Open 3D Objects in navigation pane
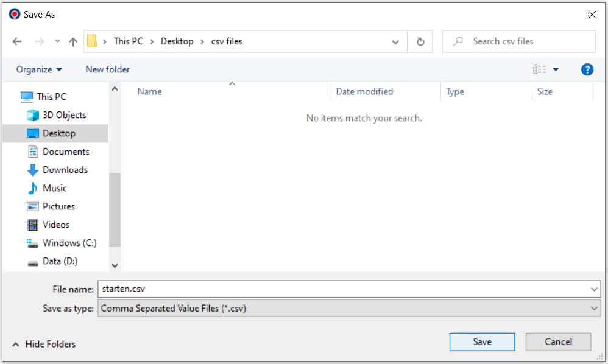This screenshot has width=608, height=364. pos(65,115)
